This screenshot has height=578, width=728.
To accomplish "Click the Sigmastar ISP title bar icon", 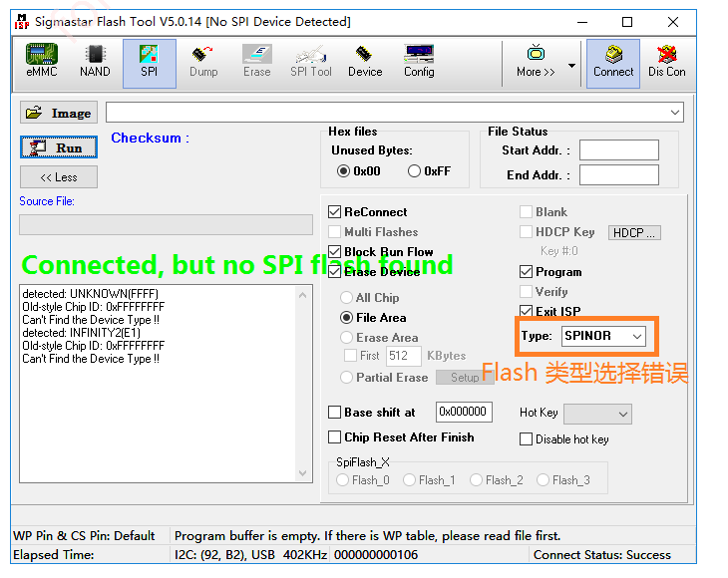I will (21, 22).
